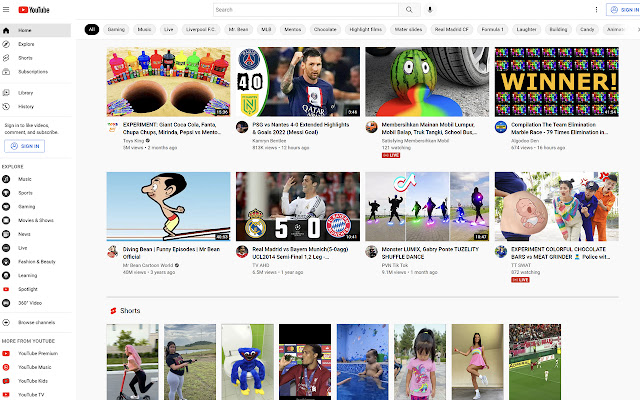
Task: Select the All filter chip
Action: coord(92,29)
